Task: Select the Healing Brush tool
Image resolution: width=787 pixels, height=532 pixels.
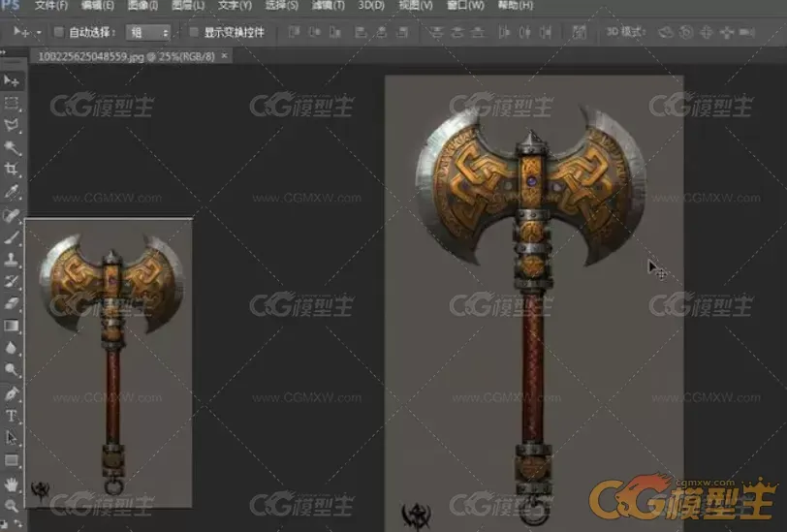Action: point(11,214)
